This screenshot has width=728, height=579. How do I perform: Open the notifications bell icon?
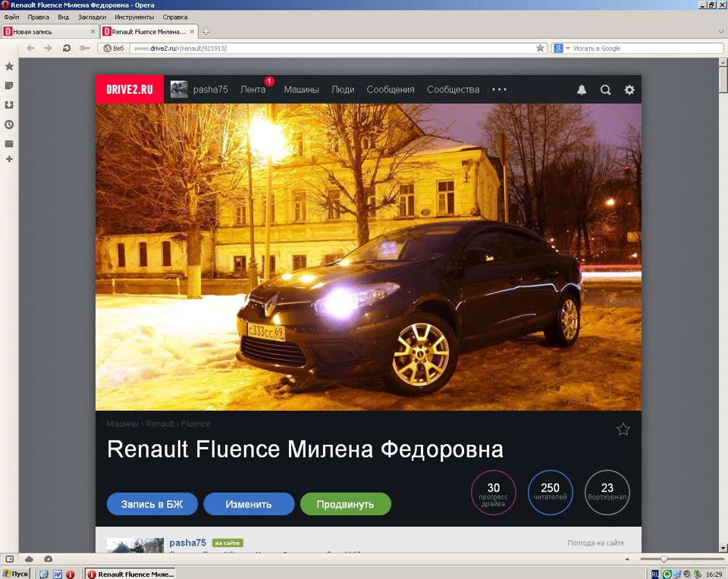(582, 89)
